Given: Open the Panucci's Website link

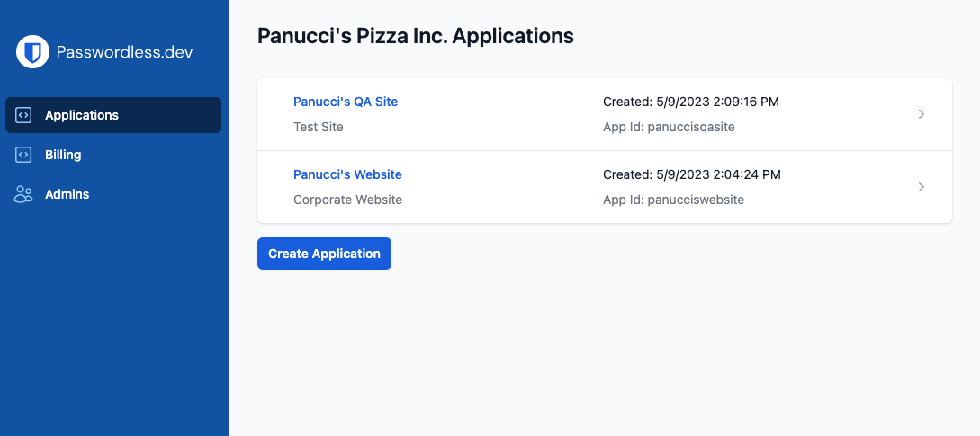Looking at the screenshot, I should pos(347,174).
